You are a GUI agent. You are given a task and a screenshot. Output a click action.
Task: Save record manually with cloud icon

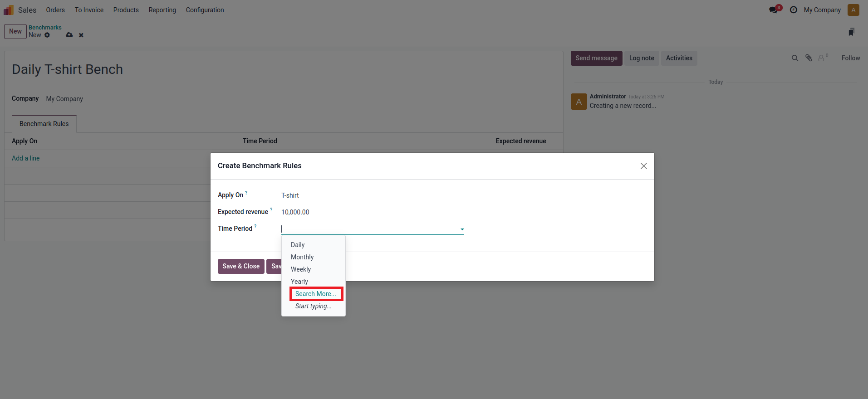pos(69,35)
